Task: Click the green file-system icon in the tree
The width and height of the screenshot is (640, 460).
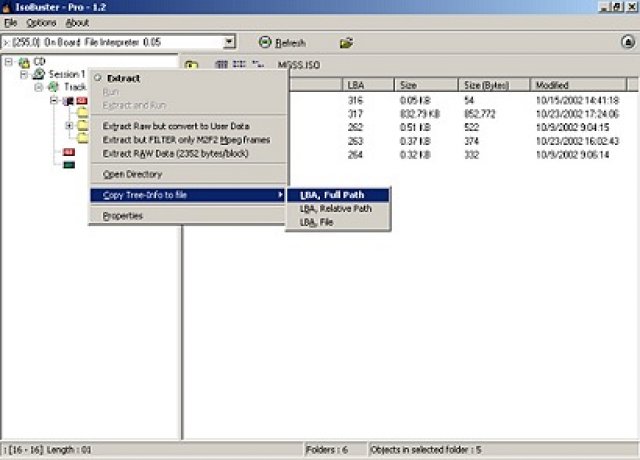Action: point(69,165)
